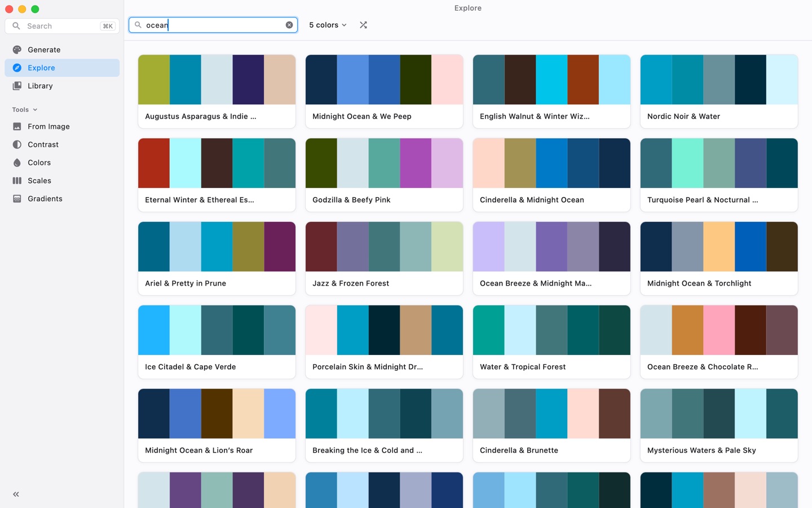Open the Scales tool icon
This screenshot has height=508, width=812.
[x=17, y=181]
